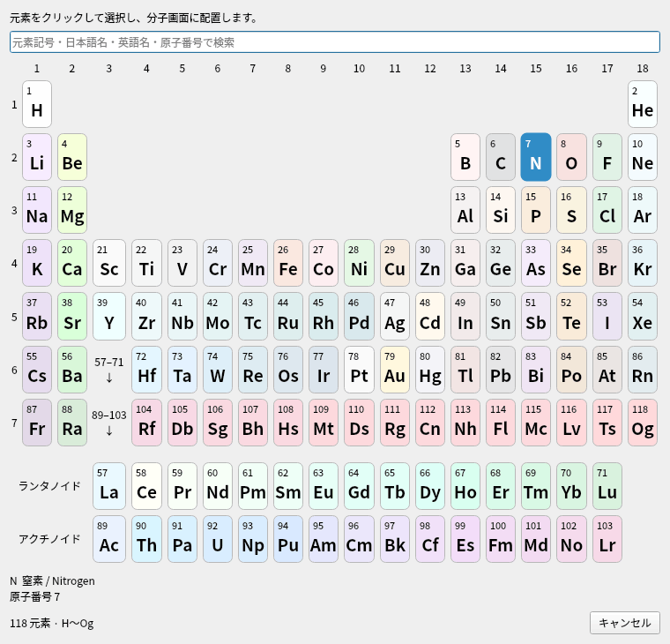670x644 pixels.
Task: Select Chlorine (Cl) element
Action: 607,210
